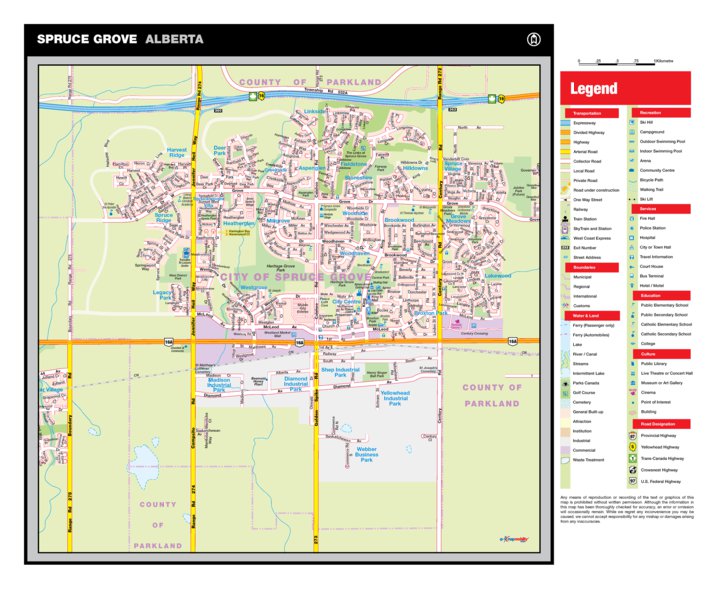Click the compass logo in the title bar
Viewport: 719px width, 589px height.
point(532,39)
